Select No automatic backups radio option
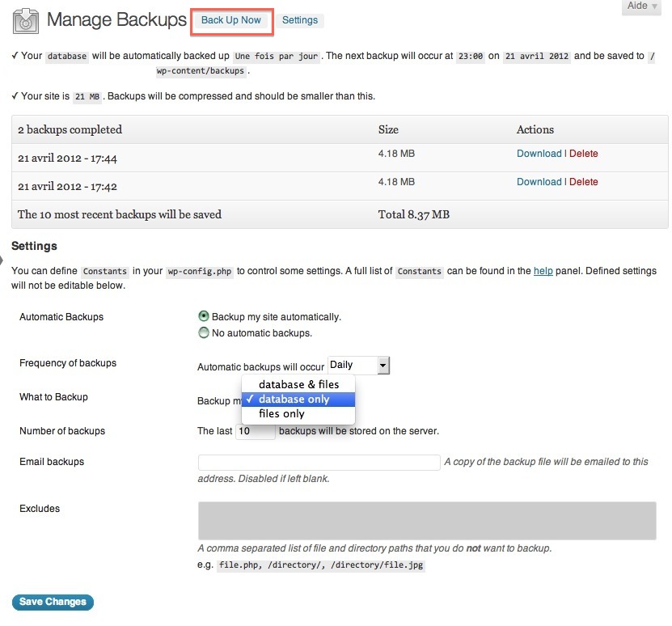This screenshot has height=626, width=672. pyautogui.click(x=204, y=332)
